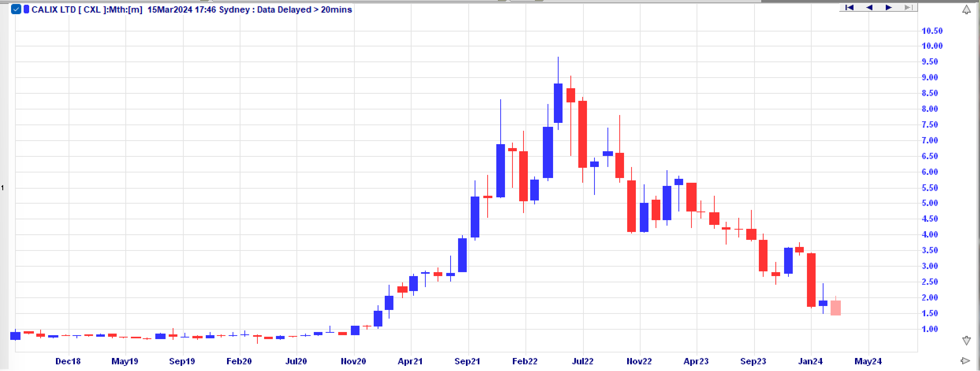This screenshot has height=371, width=980.
Task: Click the 3.50 price axis label
Action: point(930,250)
